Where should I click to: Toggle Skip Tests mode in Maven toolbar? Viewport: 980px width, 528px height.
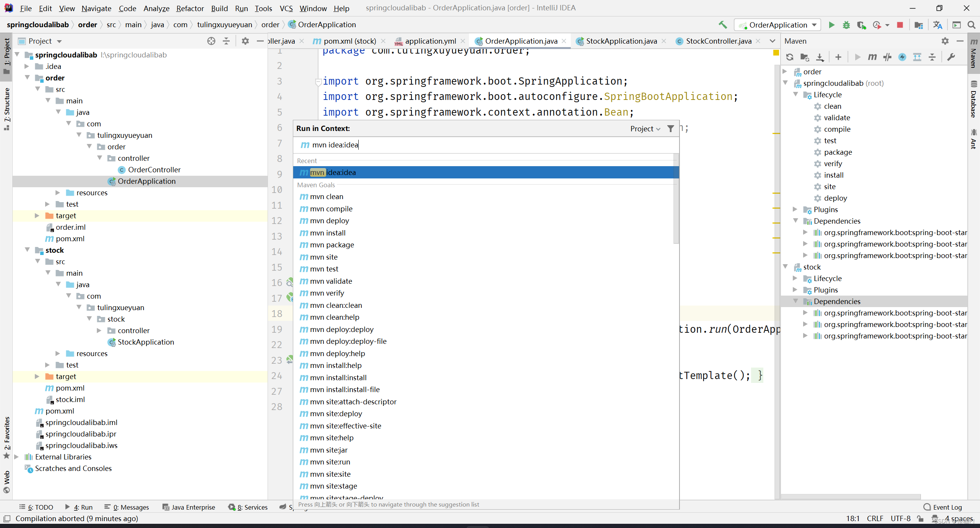(x=902, y=57)
